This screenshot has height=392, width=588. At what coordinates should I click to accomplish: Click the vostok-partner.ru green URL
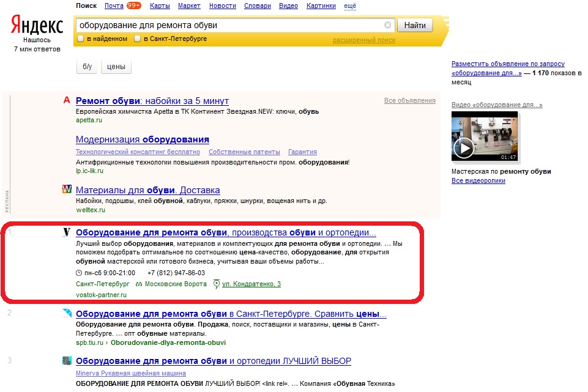[x=101, y=295]
